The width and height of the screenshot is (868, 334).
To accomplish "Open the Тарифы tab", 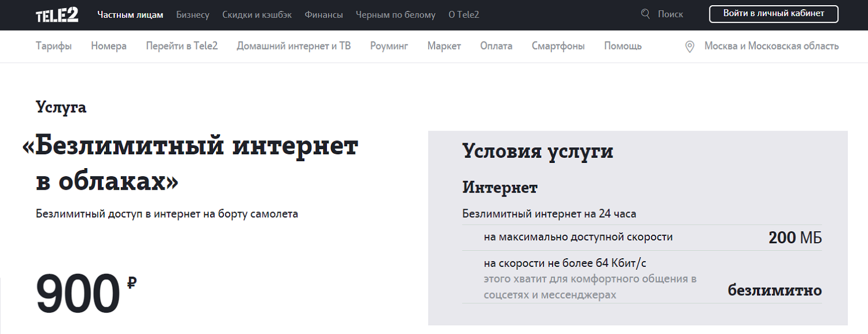I will (x=54, y=46).
